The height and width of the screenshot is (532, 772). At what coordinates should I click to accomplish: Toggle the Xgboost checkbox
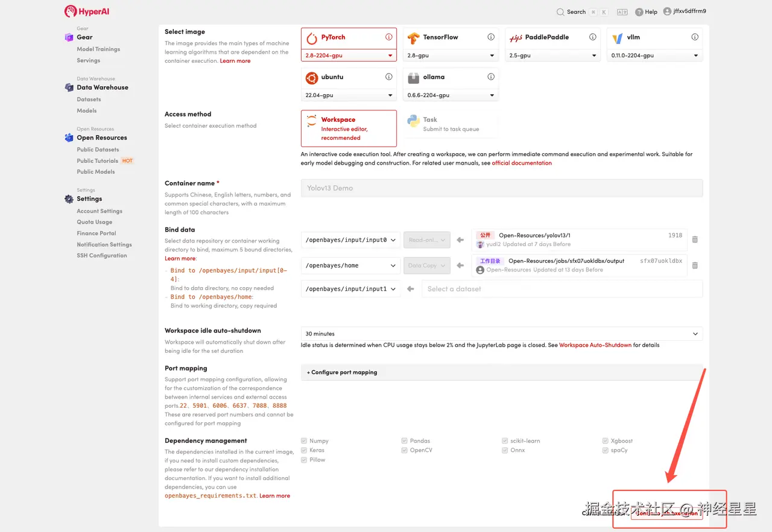click(x=606, y=441)
